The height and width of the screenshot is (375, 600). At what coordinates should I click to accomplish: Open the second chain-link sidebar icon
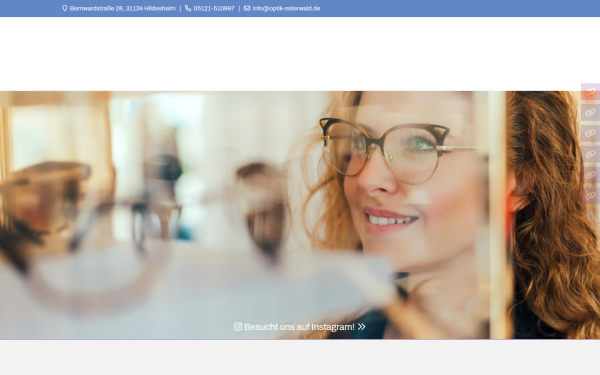pyautogui.click(x=590, y=112)
